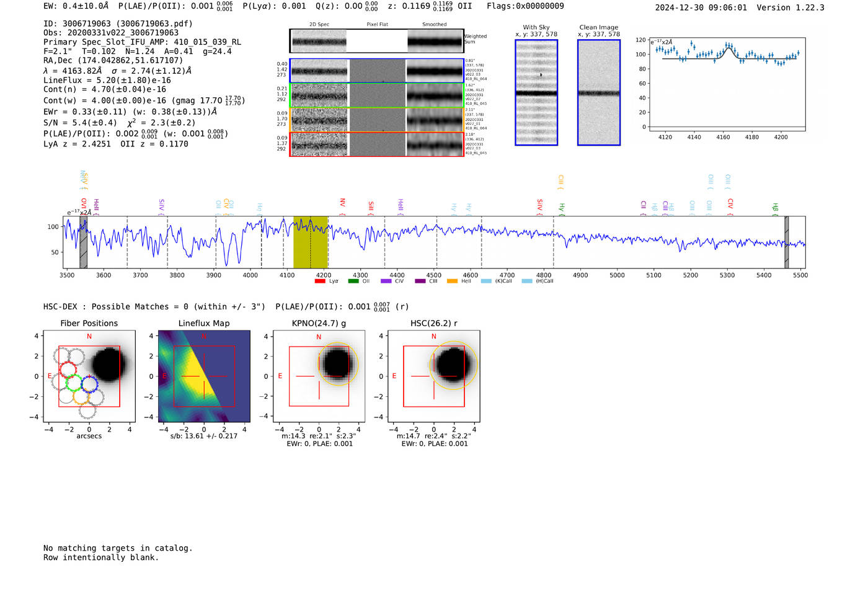
Task: Click the 'Primary Spec_Slot_IFU_AMP: 410_015_039_RL' line
Action: point(142,42)
